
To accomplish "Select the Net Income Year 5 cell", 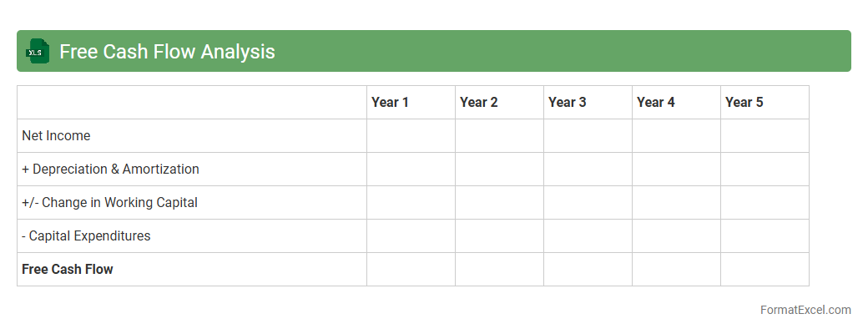I will [x=765, y=135].
